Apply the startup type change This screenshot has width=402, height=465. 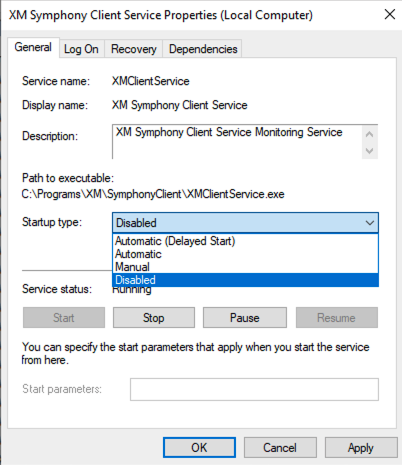tap(361, 447)
